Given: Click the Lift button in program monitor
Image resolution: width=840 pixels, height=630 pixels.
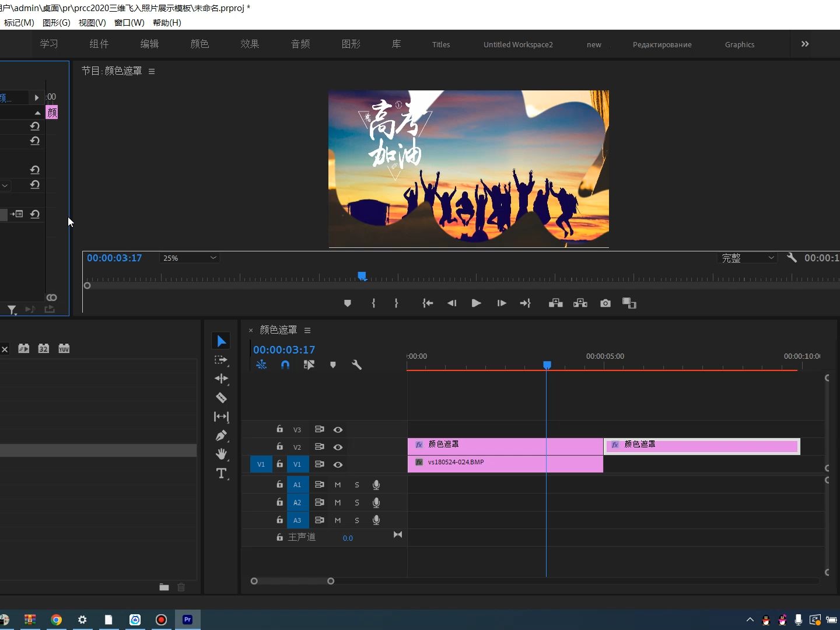Looking at the screenshot, I should [x=555, y=303].
